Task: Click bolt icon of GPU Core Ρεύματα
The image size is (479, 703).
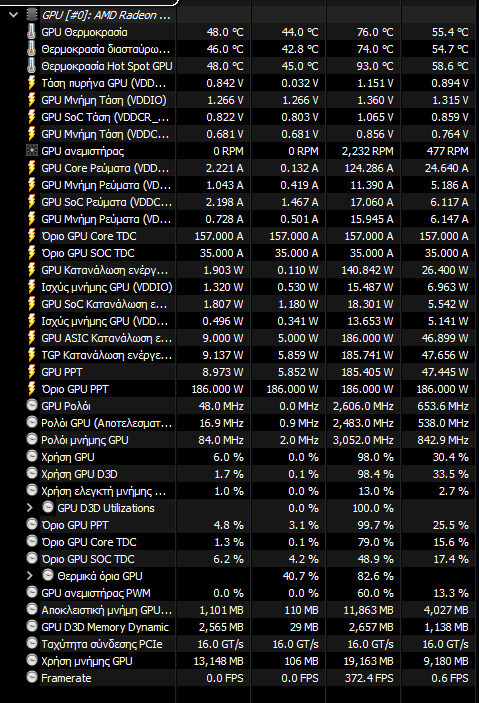Action: click(31, 168)
